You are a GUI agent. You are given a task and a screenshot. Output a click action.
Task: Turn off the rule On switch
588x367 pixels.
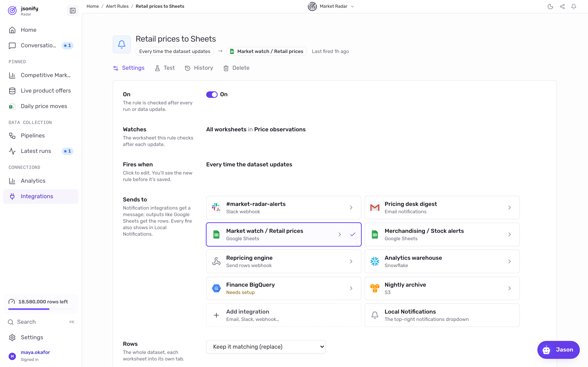coord(212,94)
